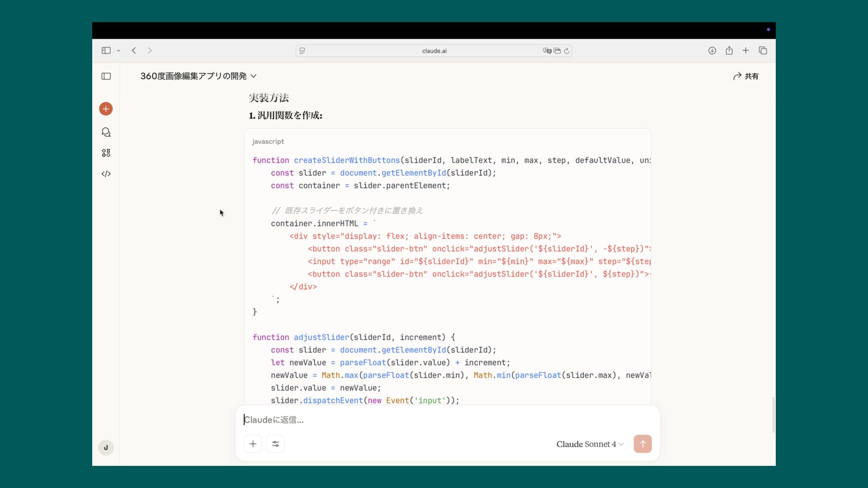
Task: Click the claude.ai address bar
Action: point(434,51)
